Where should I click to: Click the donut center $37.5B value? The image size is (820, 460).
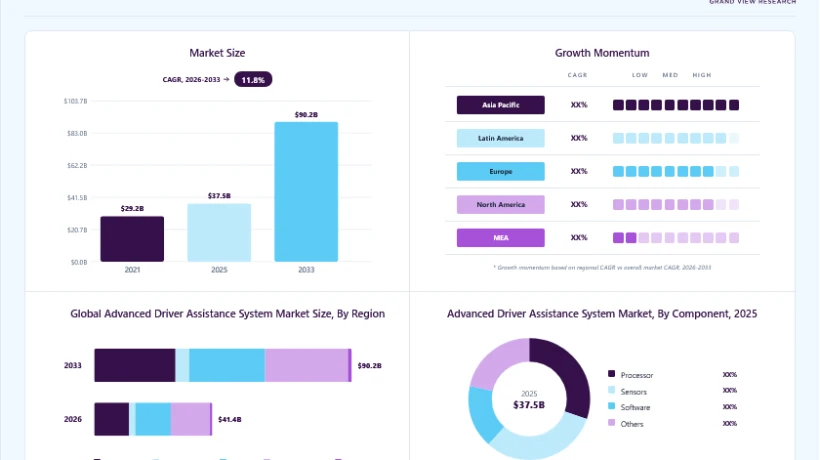coord(529,405)
